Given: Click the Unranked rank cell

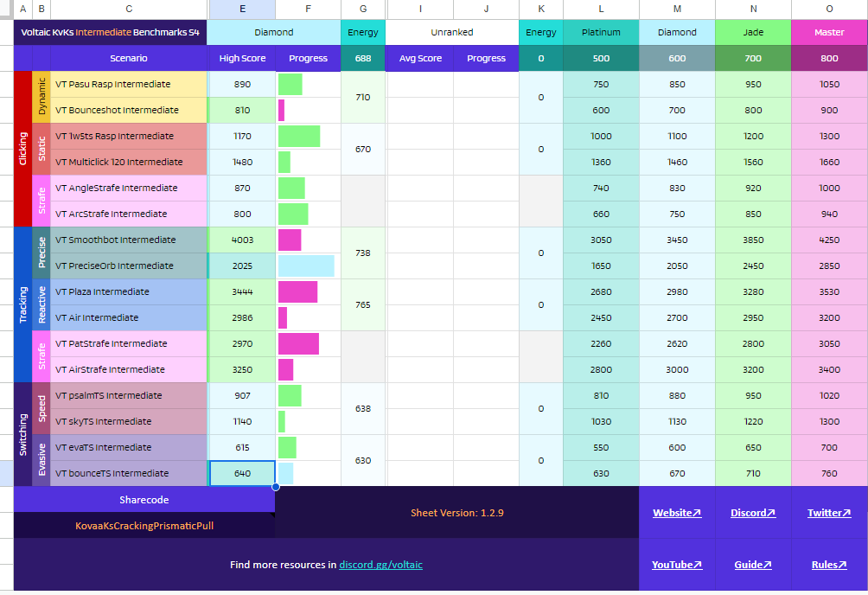Looking at the screenshot, I should point(452,32).
